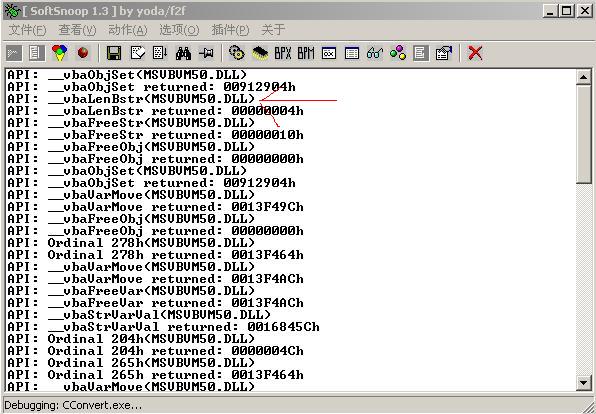Click the gears process icon
This screenshot has height=414, width=596.
point(237,53)
